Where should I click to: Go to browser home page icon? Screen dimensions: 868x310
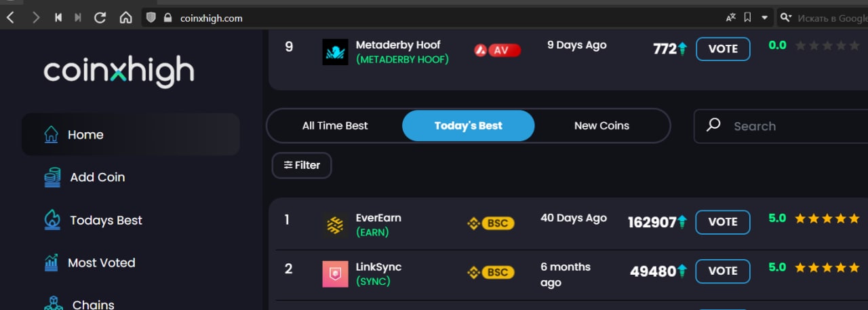coord(125,18)
